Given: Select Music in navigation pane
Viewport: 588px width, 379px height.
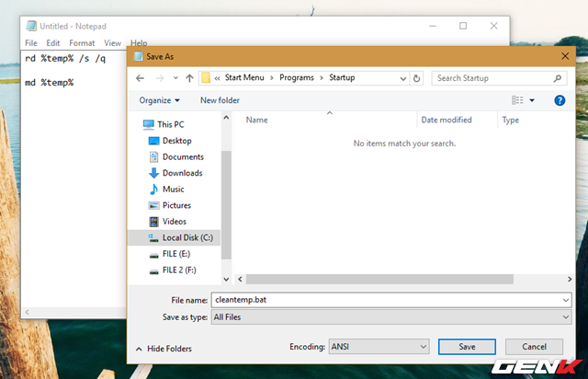Looking at the screenshot, I should 174,189.
